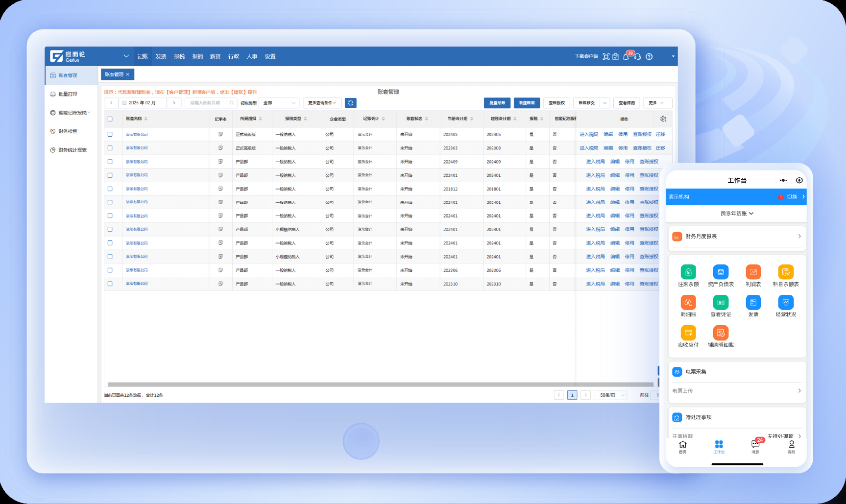Open 查看凭证 icon in mobile workbench
Viewport: 846px width, 504px height.
pyautogui.click(x=721, y=303)
